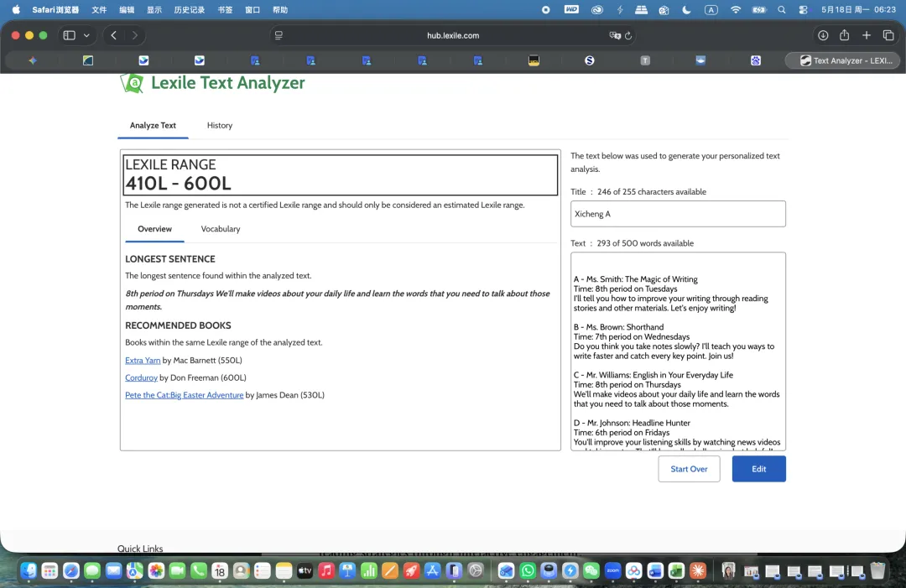Click the input source A icon
The image size is (906, 588).
click(711, 9)
